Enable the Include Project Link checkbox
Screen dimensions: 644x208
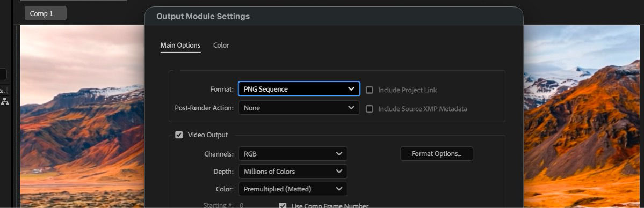369,90
